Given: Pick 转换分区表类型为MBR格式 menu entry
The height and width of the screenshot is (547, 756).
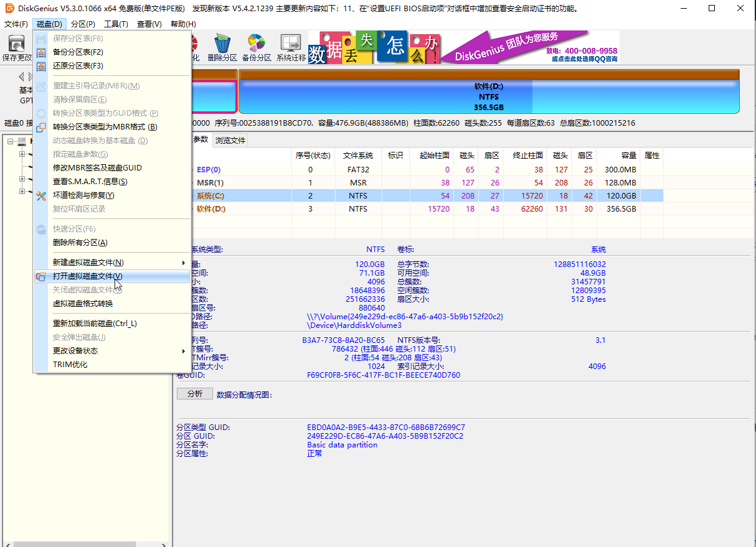Looking at the screenshot, I should 105,127.
